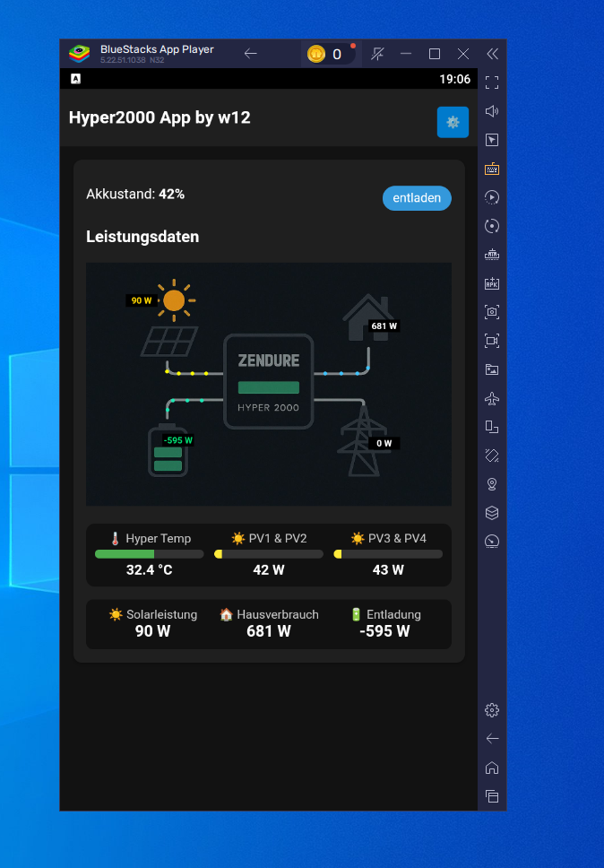Close the BlueStacks App Player window
The width and height of the screenshot is (604, 868).
[463, 54]
